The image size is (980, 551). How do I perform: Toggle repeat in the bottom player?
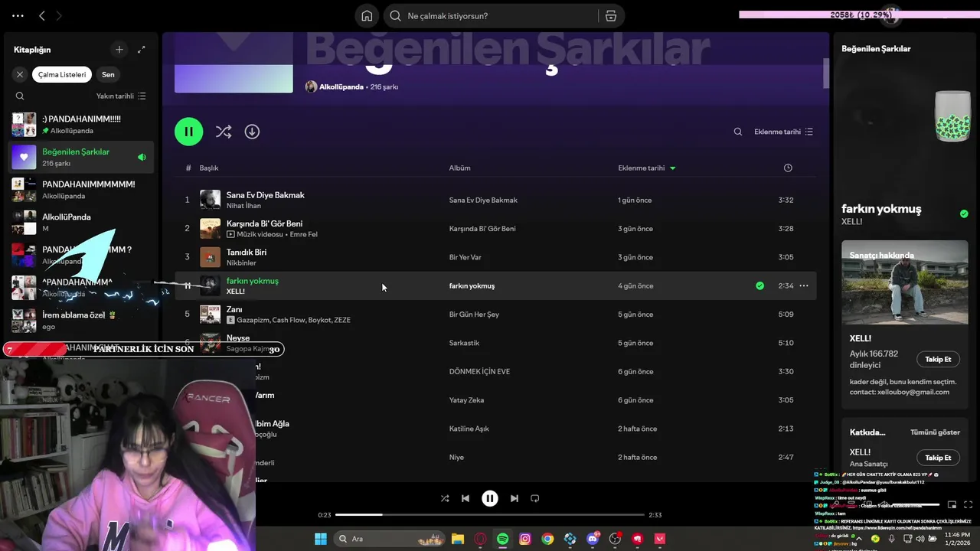pyautogui.click(x=535, y=498)
